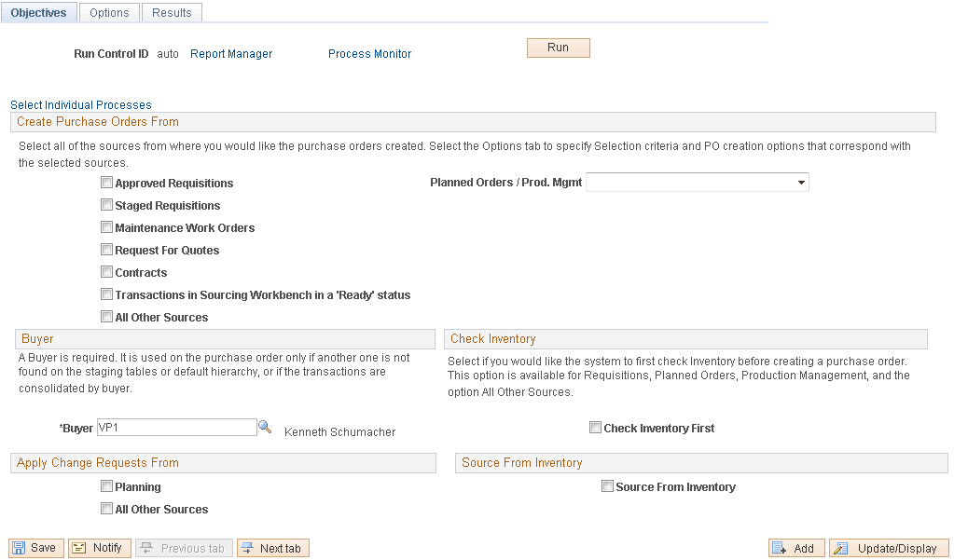Click the Add icon

[795, 547]
